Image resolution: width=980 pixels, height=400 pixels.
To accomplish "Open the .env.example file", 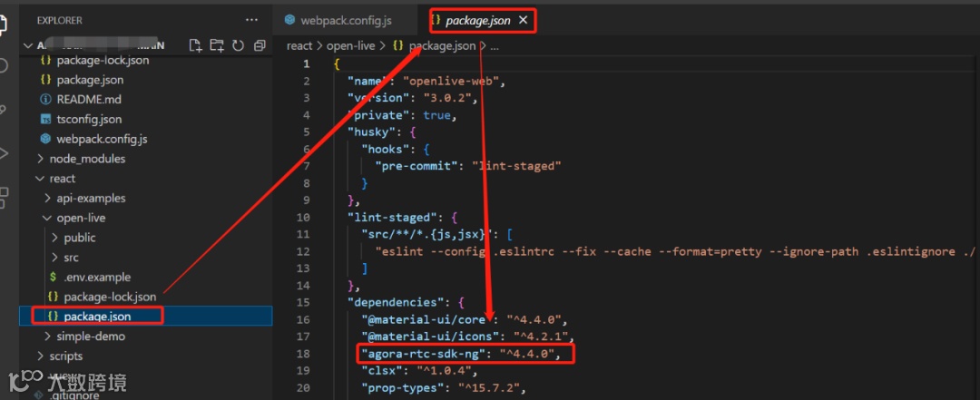I will [97, 277].
